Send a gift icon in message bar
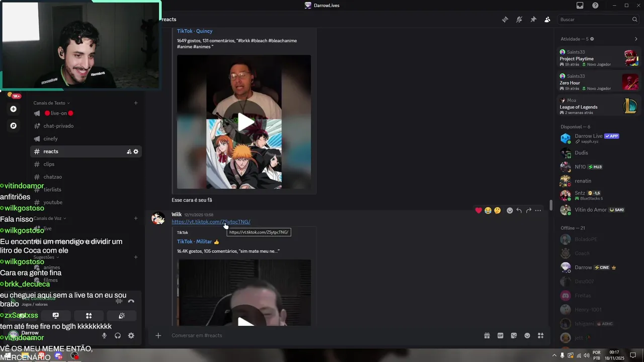Screen dimensions: 644x362 coord(487,336)
